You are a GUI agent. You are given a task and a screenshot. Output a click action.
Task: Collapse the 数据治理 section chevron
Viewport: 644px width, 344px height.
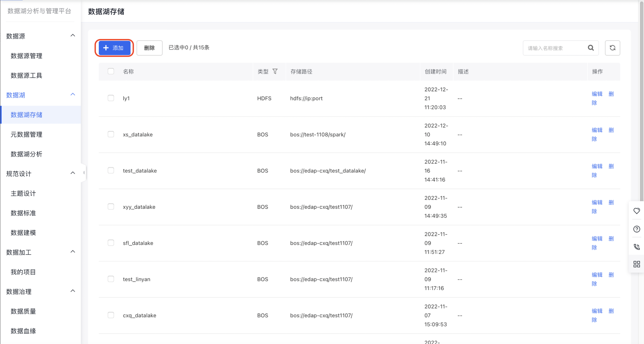pos(73,291)
